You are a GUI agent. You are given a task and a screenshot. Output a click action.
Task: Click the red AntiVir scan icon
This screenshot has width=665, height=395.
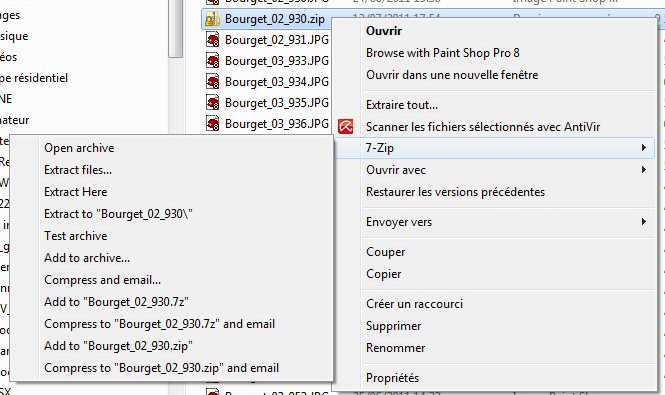pos(346,126)
